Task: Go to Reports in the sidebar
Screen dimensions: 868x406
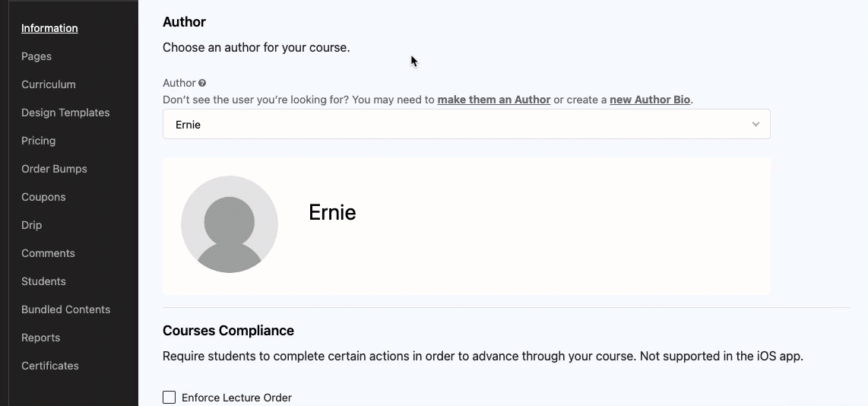Action: (40, 338)
